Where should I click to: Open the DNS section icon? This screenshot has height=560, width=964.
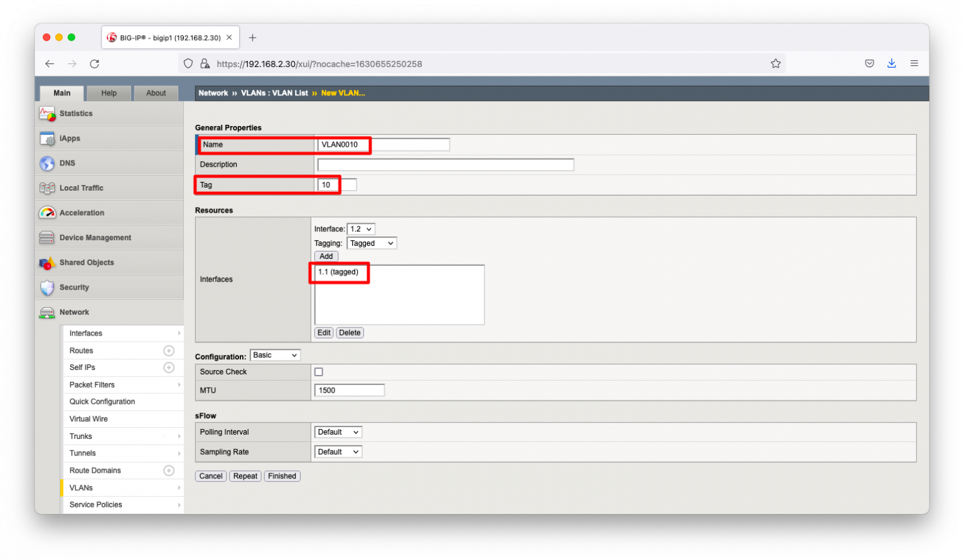click(48, 163)
